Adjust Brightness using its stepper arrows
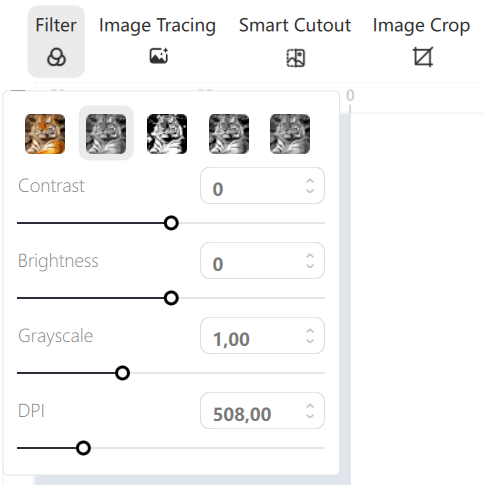Image resolution: width=483 pixels, height=485 pixels. pos(310,261)
